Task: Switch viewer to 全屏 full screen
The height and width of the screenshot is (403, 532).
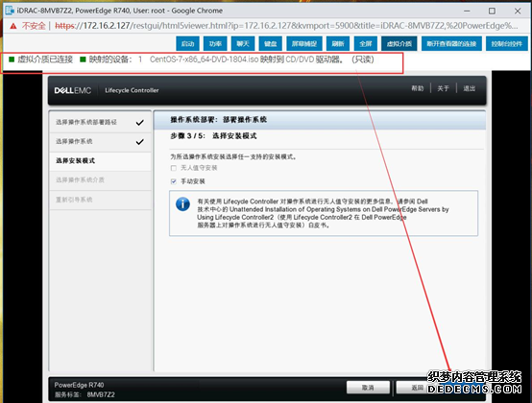Action: (366, 44)
